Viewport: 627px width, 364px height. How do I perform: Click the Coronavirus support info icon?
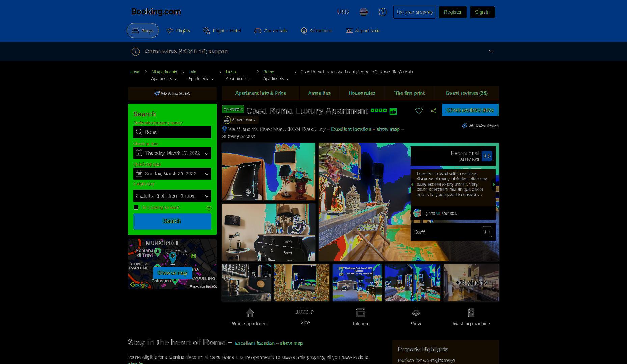coord(135,52)
